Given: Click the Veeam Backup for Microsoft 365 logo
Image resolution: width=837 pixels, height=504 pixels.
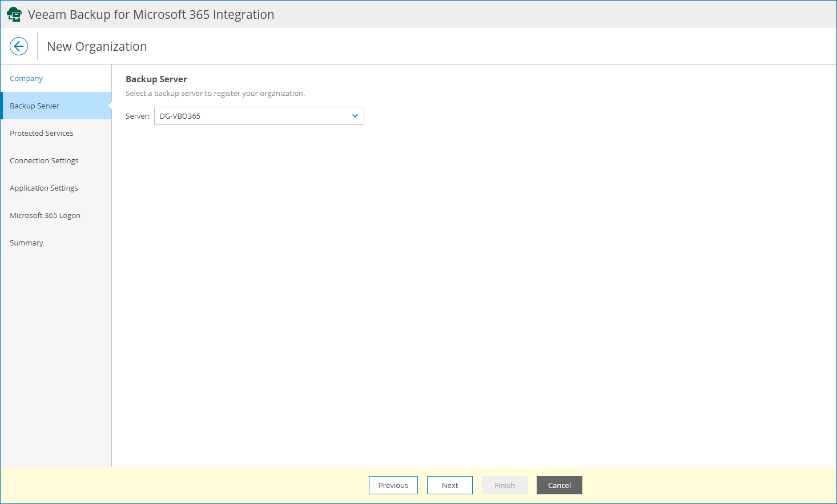Looking at the screenshot, I should pos(14,14).
